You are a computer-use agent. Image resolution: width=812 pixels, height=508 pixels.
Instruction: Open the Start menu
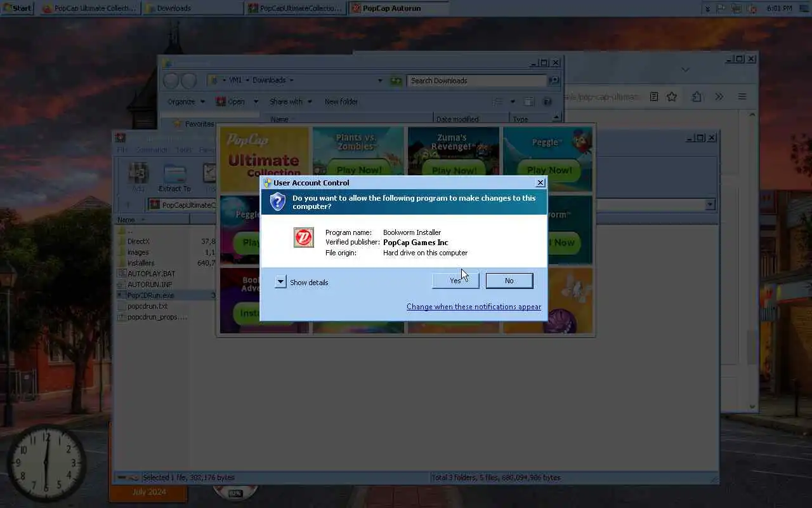click(17, 8)
